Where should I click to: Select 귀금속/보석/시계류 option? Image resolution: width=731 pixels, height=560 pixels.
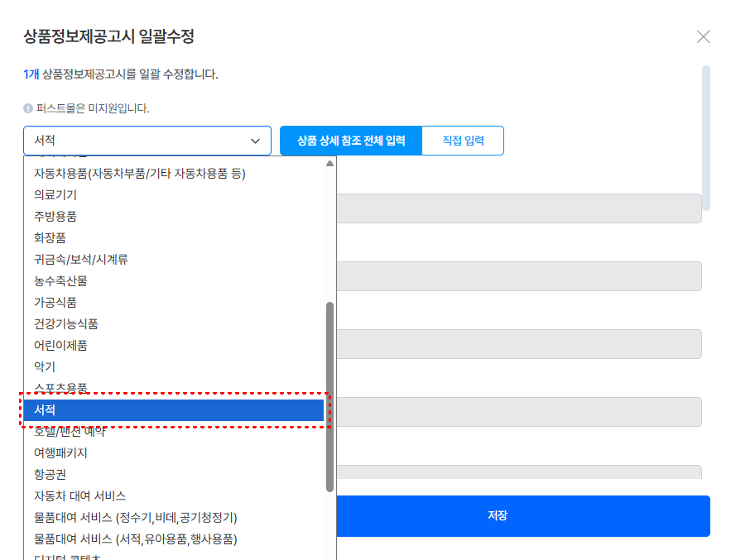(81, 260)
